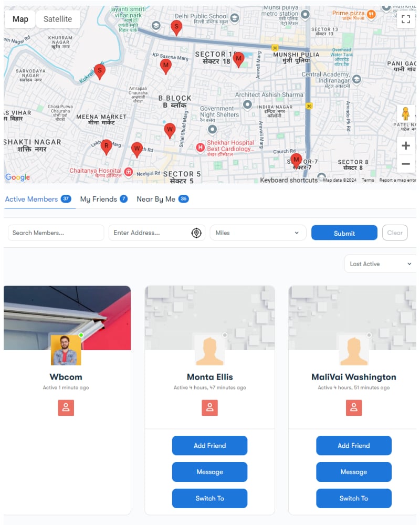Viewport: 420px width, 525px height.
Task: Expand the Last Active sort dropdown
Action: coord(380,264)
